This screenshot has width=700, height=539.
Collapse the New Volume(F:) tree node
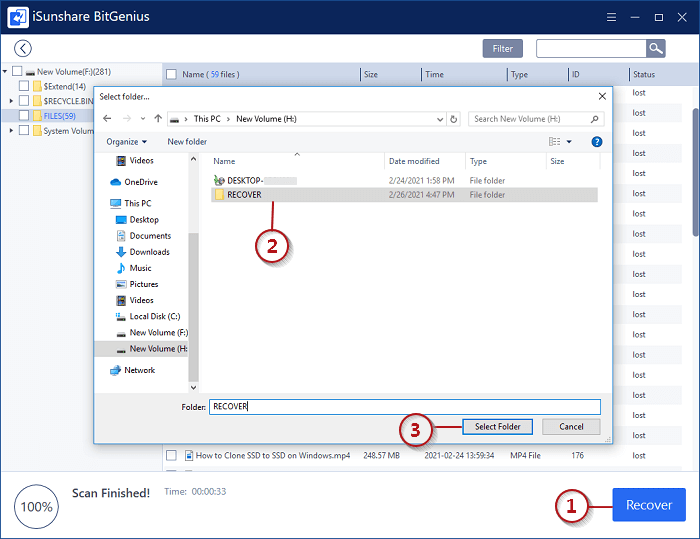coord(5,72)
